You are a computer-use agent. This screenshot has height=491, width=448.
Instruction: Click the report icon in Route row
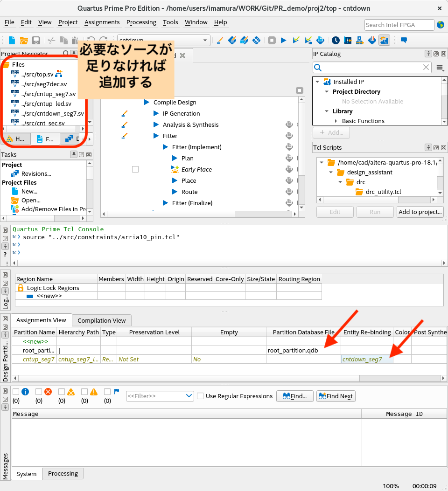click(289, 192)
